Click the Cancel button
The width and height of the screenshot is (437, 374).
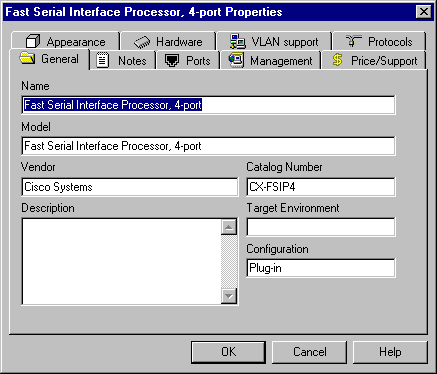(x=310, y=352)
